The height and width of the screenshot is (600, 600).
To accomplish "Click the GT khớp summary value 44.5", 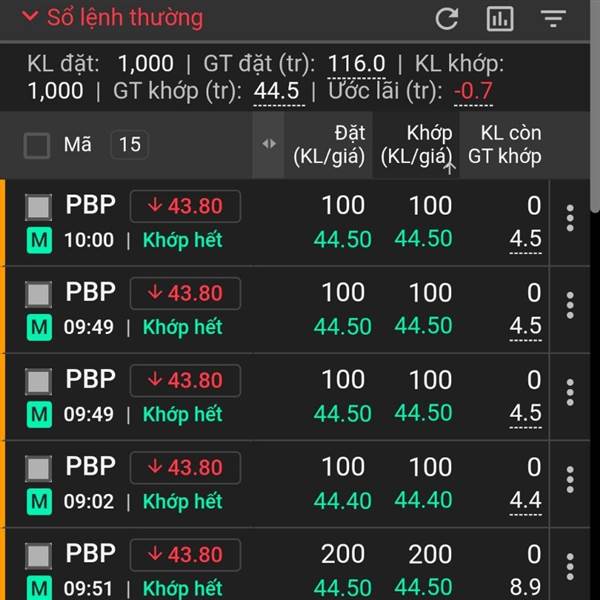I will 277,91.
